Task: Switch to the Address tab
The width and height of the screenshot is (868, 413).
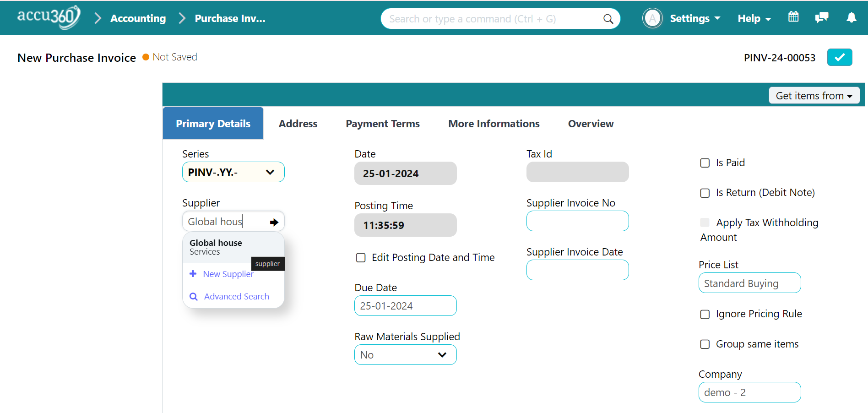Action: tap(298, 124)
